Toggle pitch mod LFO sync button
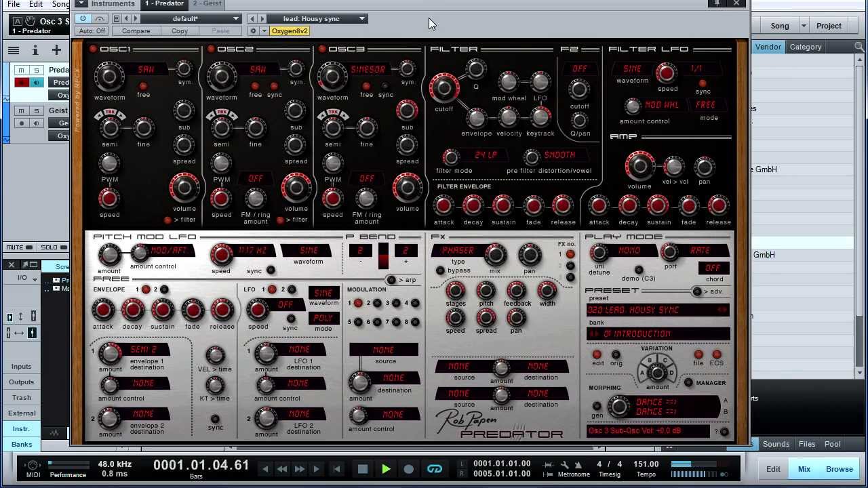 [x=271, y=270]
